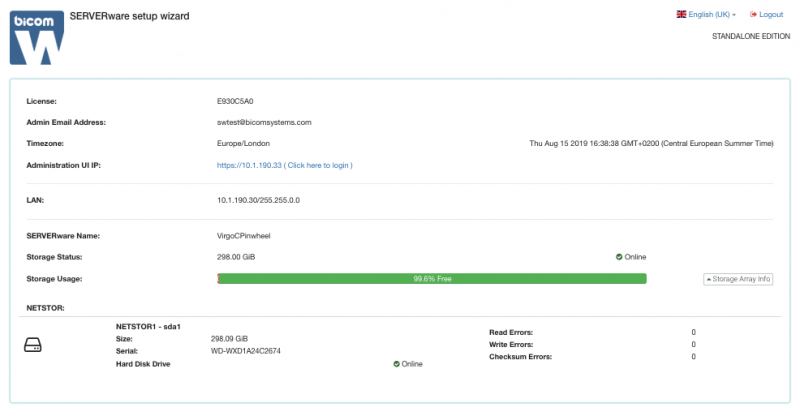This screenshot has width=800, height=416.
Task: Open the Administration UI login link
Action: (284, 165)
